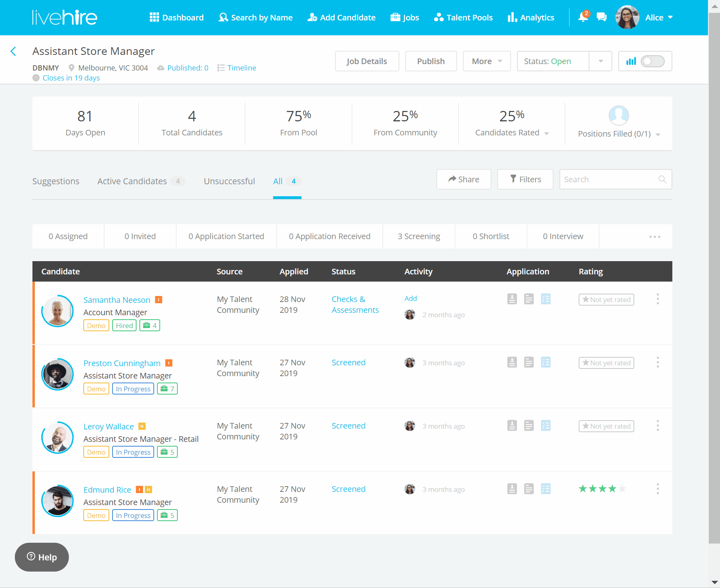Rate Leroy Wallace via Not yet rated
The image size is (720, 588).
click(x=606, y=426)
